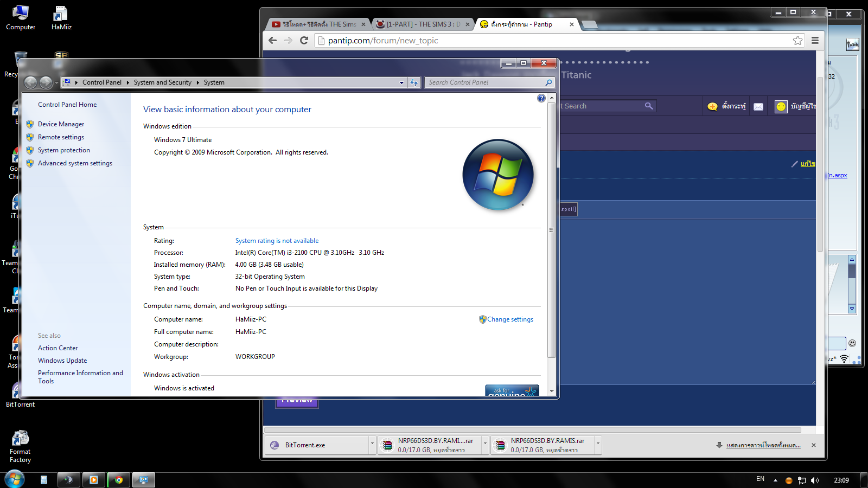Viewport: 868px width, 488px height.
Task: Click System and Security breadcrumb
Action: click(163, 82)
